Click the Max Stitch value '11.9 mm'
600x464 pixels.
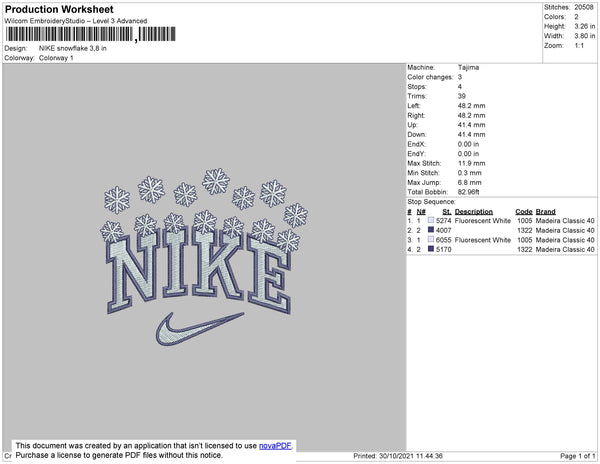pos(471,163)
